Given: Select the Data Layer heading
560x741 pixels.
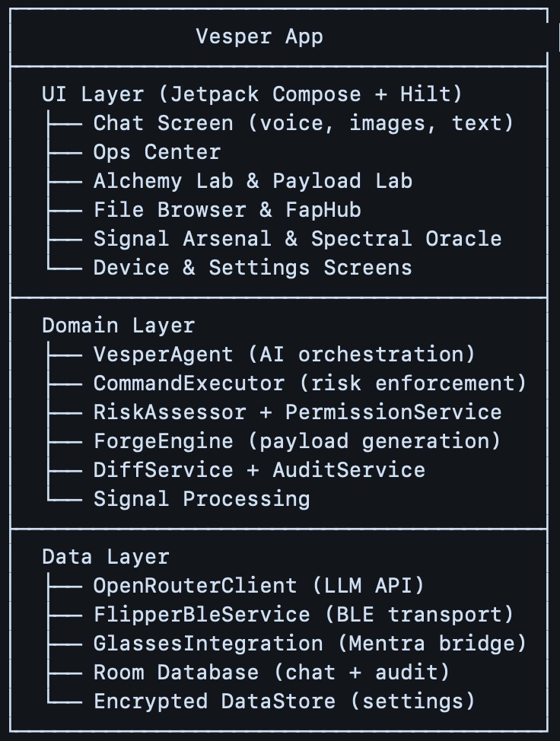Looking at the screenshot, I should point(105,557).
